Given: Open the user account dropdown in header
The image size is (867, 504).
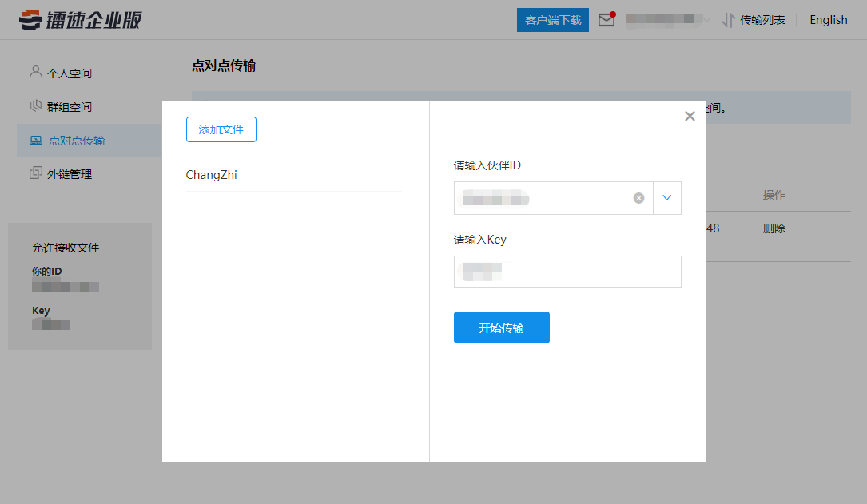Looking at the screenshot, I should point(668,20).
